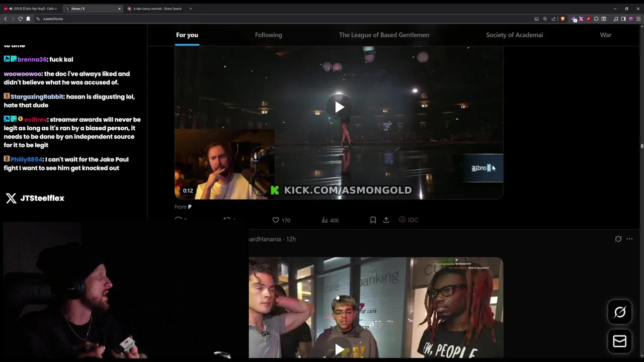Open the Brave hamburger main menu
644x362 pixels.
click(x=638, y=19)
